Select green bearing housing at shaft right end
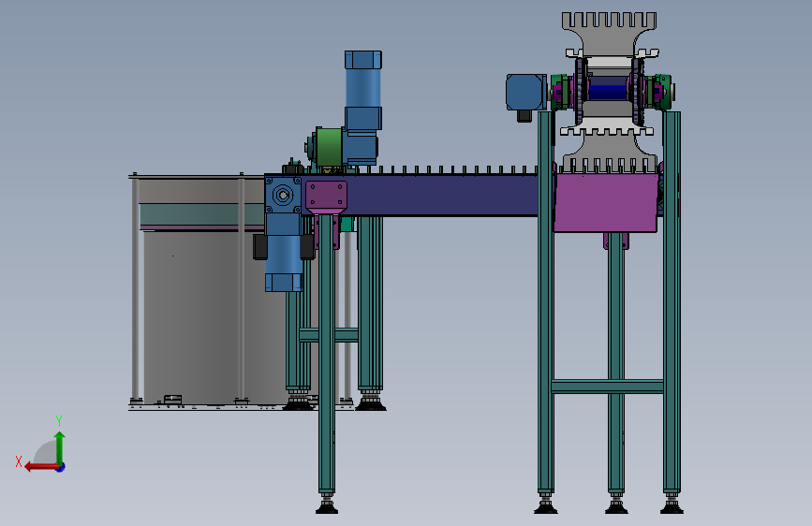812x526 pixels. pyautogui.click(x=661, y=92)
